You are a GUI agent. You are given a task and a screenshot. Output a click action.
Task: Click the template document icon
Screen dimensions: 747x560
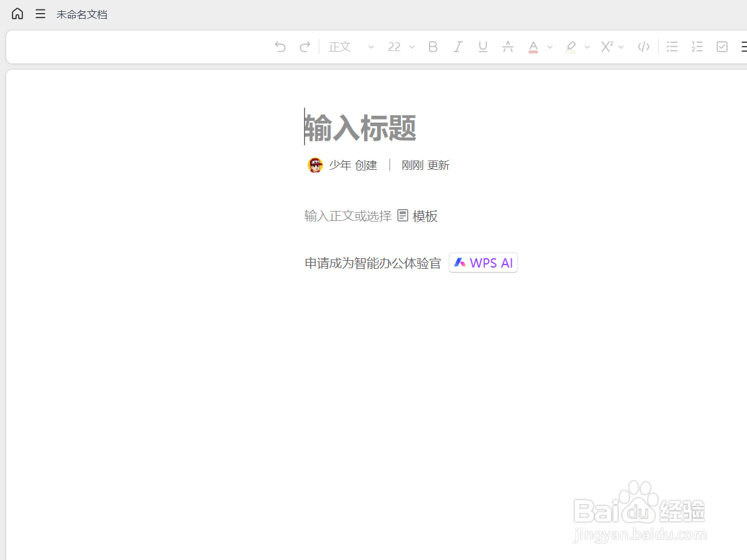(x=403, y=215)
